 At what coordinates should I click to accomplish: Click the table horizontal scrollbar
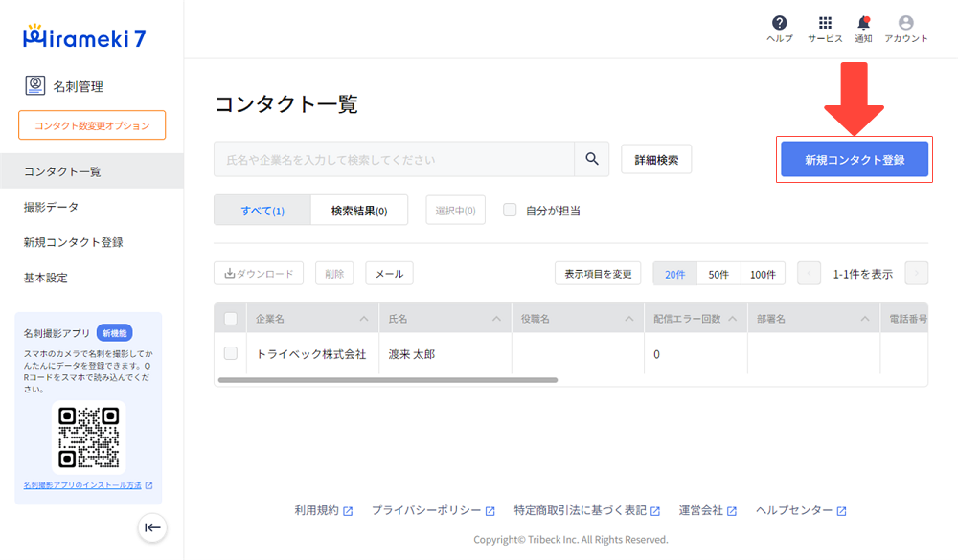(x=387, y=380)
